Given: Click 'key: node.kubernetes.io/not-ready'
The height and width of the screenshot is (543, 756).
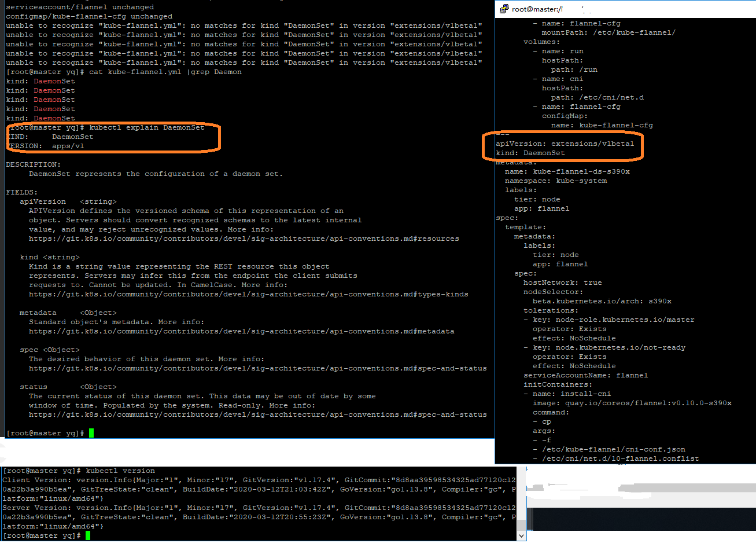Looking at the screenshot, I should 609,347.
